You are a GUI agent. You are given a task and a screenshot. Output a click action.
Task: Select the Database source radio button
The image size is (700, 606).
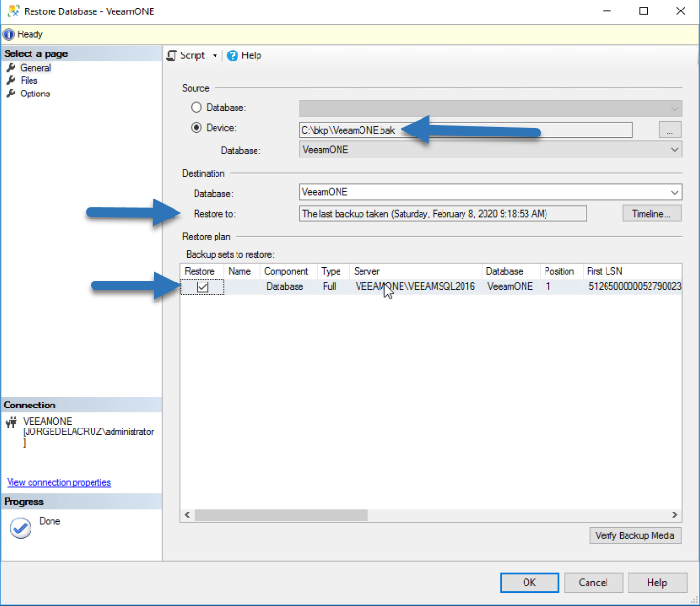[x=196, y=107]
